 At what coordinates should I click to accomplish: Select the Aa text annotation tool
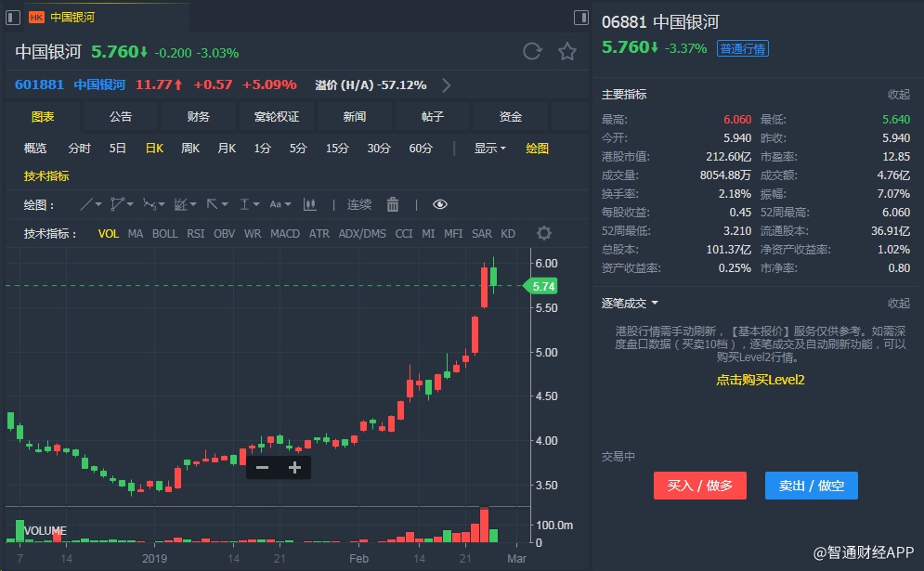(275, 204)
